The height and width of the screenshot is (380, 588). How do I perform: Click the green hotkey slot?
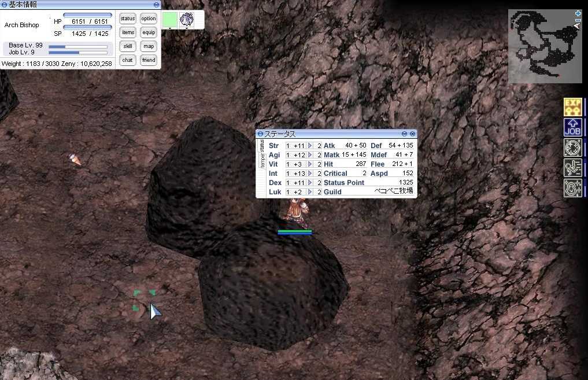170,20
